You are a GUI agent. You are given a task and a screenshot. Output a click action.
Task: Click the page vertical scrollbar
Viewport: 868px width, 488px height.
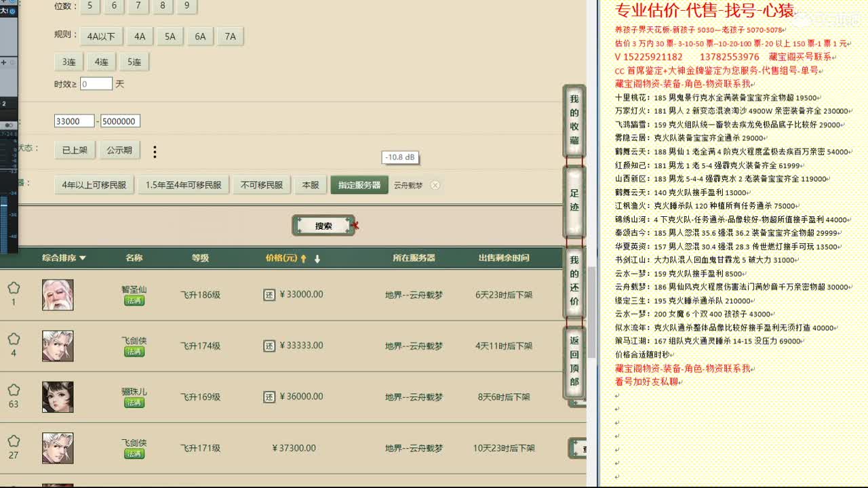coord(591,312)
